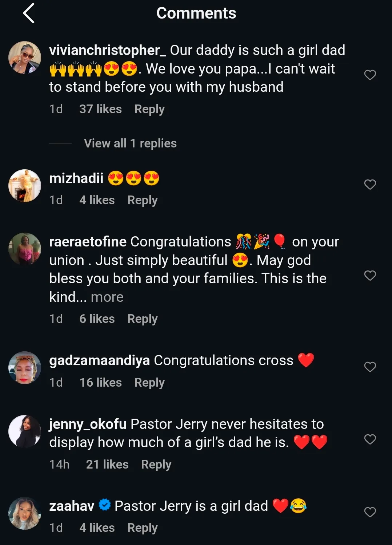Reply to vivianchristopher_'s comment

tap(149, 109)
